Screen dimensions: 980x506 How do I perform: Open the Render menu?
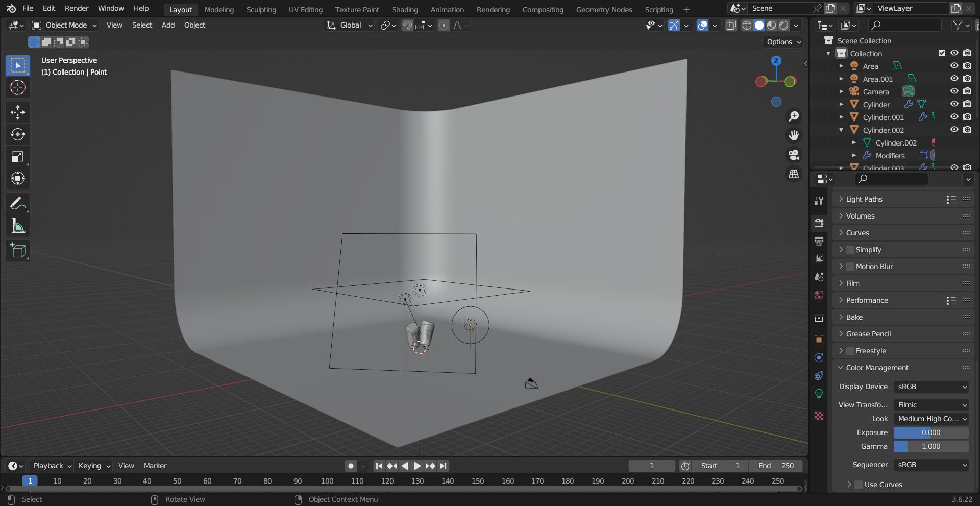[77, 8]
